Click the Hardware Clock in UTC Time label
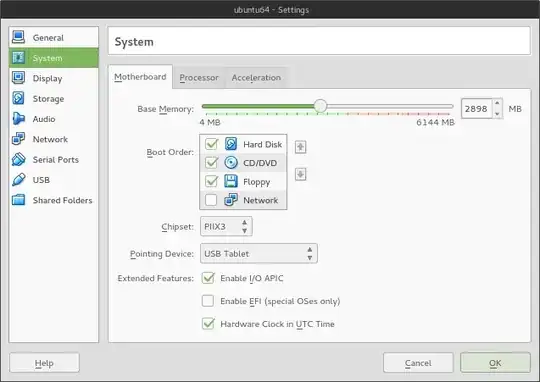The image size is (540, 382). point(277,324)
